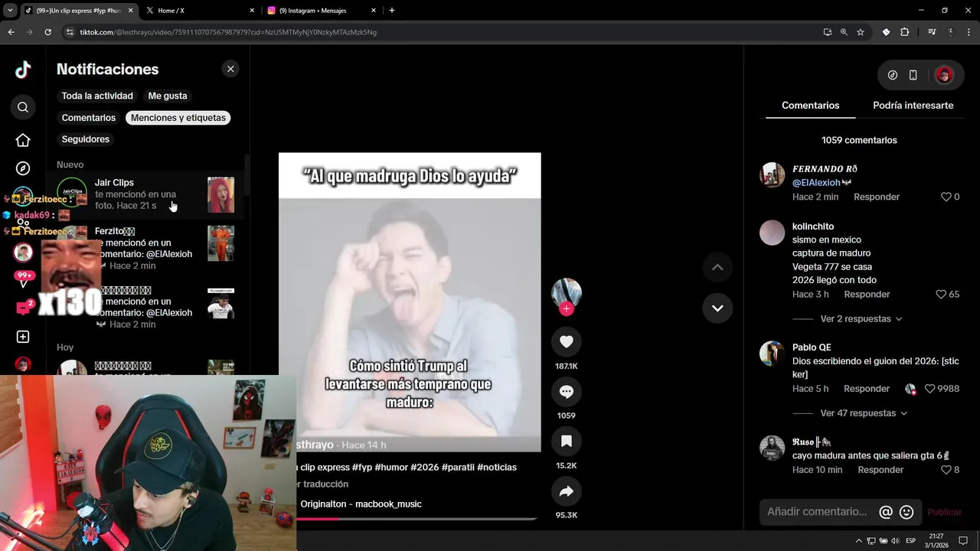Switch to Comentarios tab
This screenshot has width=980, height=551.
[x=810, y=106]
